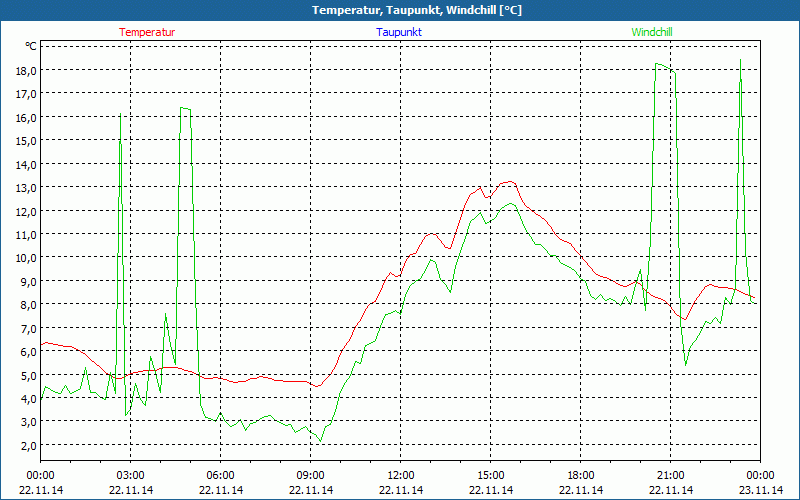
Task: Select the 5,0 y-axis value
Action: point(28,375)
